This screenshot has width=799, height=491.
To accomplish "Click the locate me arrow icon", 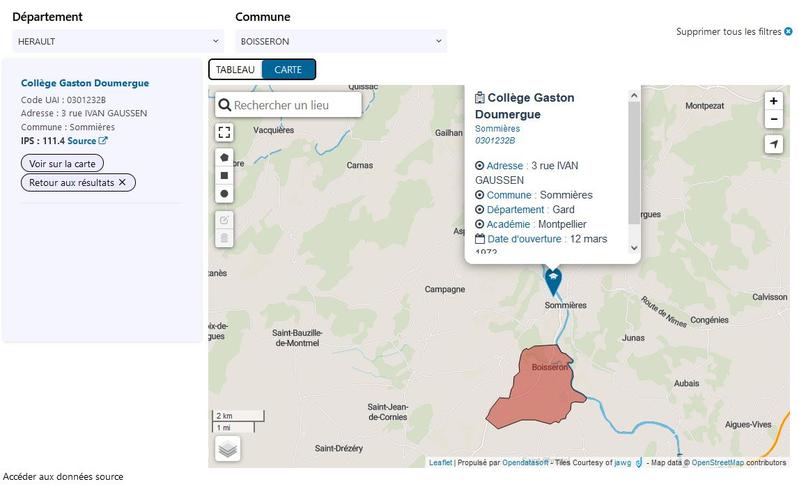I will 774,144.
